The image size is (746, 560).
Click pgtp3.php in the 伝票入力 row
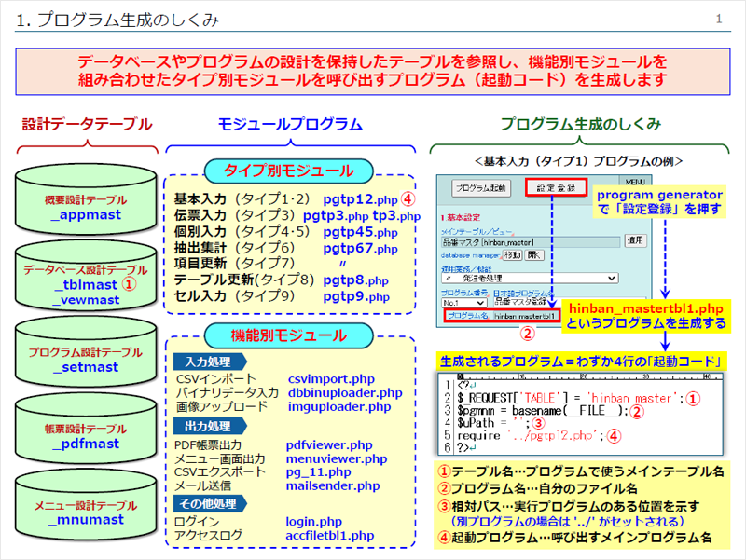click(x=336, y=215)
